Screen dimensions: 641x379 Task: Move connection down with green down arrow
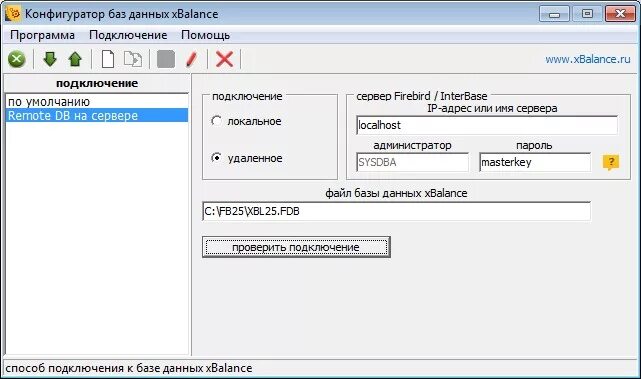tap(50, 59)
